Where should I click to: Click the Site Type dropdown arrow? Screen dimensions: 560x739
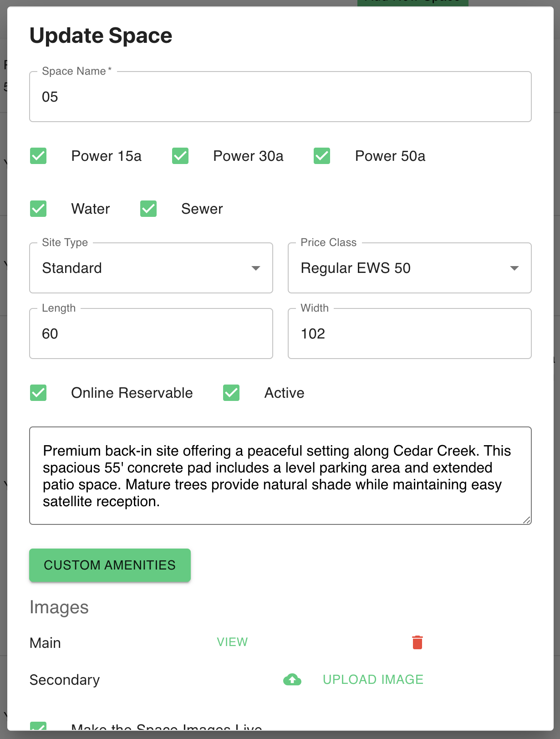pyautogui.click(x=256, y=268)
